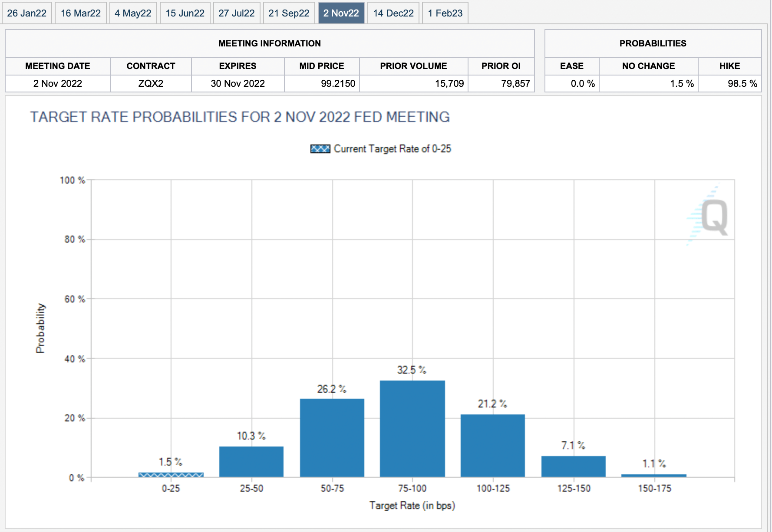Click the HIKE probability value 98.5 %

[742, 83]
